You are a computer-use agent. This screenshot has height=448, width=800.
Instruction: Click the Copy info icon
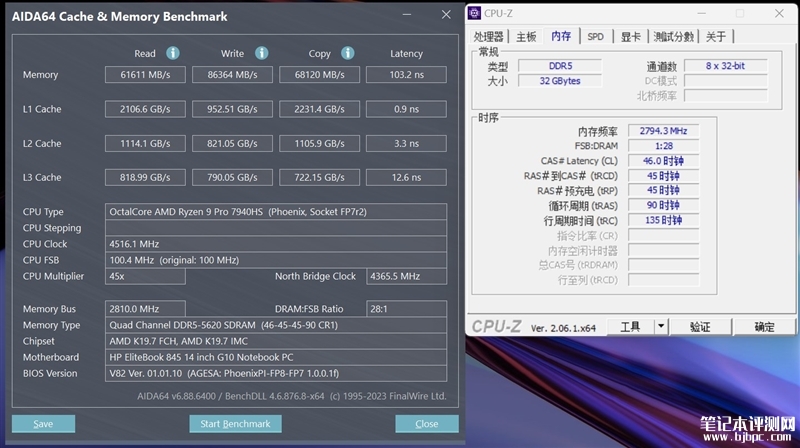[348, 53]
